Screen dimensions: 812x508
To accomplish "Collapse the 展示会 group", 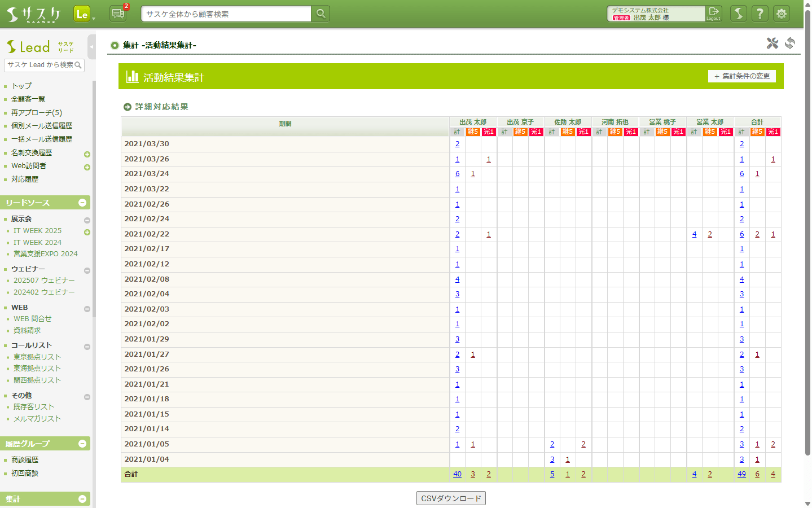I will click(x=87, y=220).
